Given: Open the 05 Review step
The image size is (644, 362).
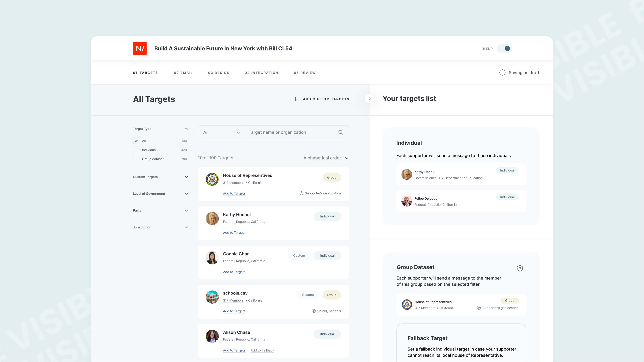Looking at the screenshot, I should (305, 73).
